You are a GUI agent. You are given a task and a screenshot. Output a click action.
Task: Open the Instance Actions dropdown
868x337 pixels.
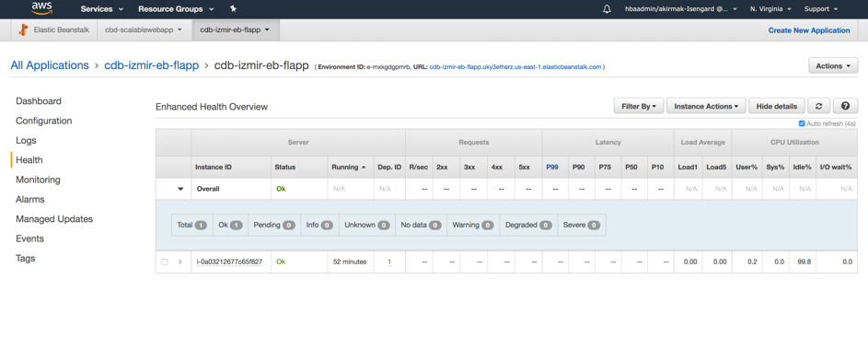(706, 106)
